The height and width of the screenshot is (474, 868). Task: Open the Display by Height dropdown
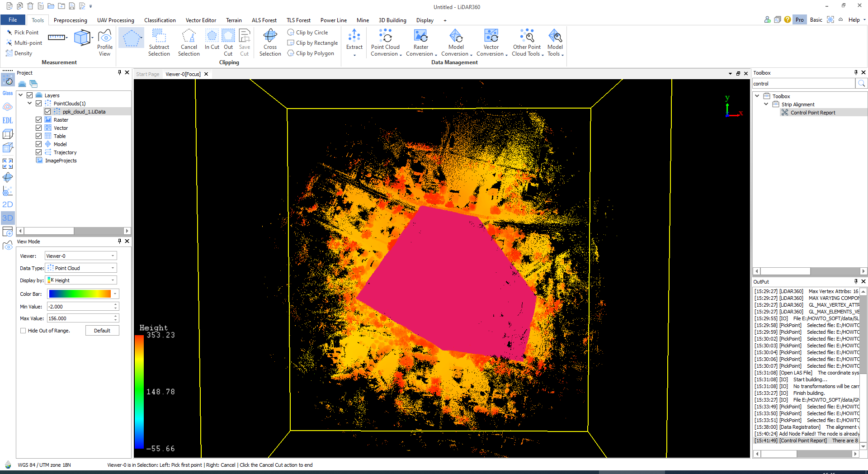point(81,280)
